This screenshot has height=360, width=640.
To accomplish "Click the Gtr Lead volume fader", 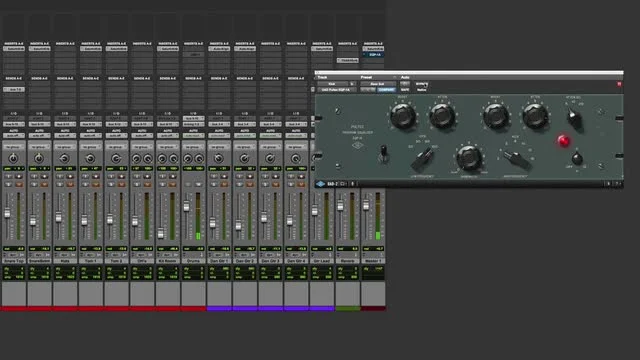I will 315,211.
